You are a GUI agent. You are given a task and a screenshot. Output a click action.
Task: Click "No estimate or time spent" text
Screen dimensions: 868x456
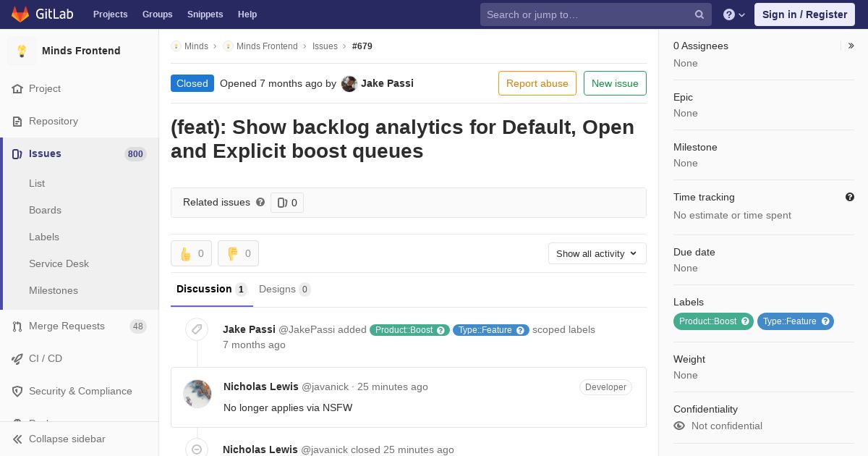732,215
